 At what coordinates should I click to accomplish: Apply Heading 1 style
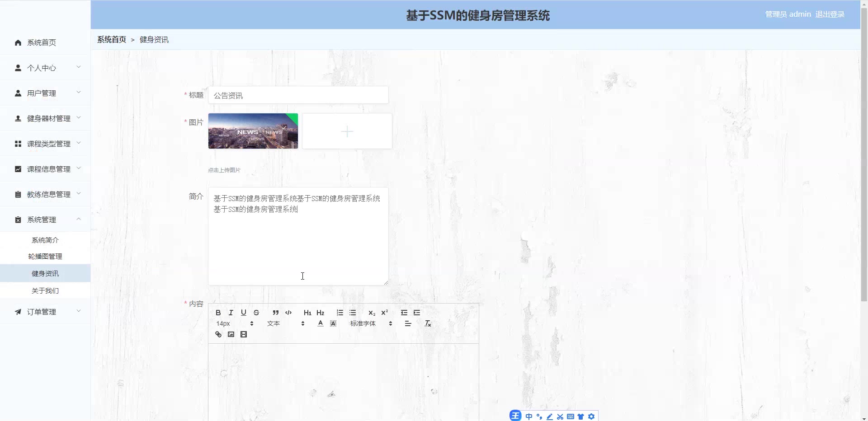(307, 313)
